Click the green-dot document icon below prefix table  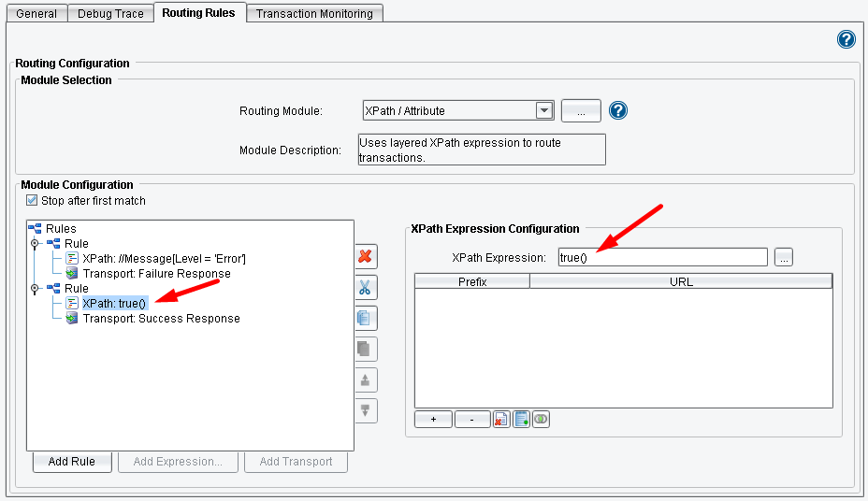coord(520,420)
